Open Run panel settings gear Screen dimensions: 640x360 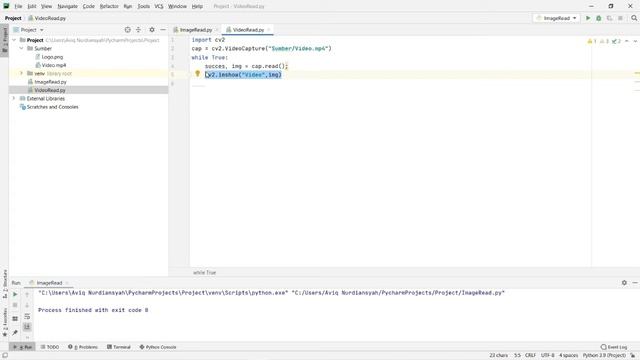tap(624, 282)
